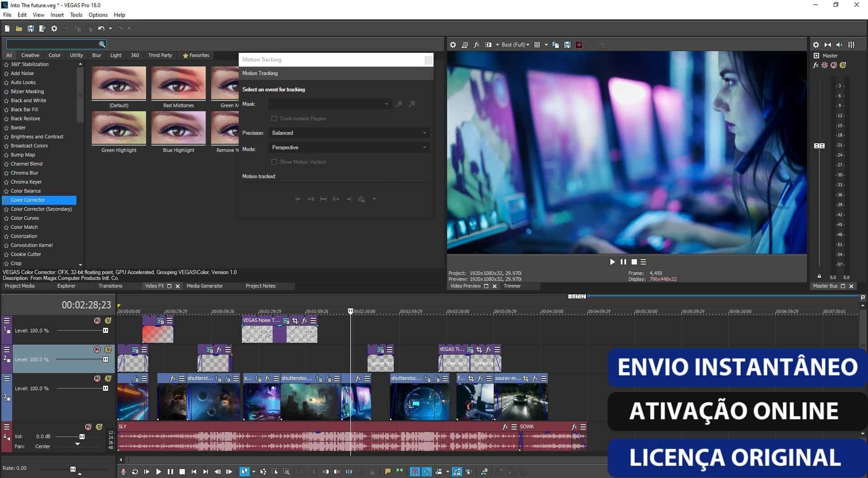Screen dimensions: 868x478
Task: Click the Master Bus volume fader
Action: (819, 146)
